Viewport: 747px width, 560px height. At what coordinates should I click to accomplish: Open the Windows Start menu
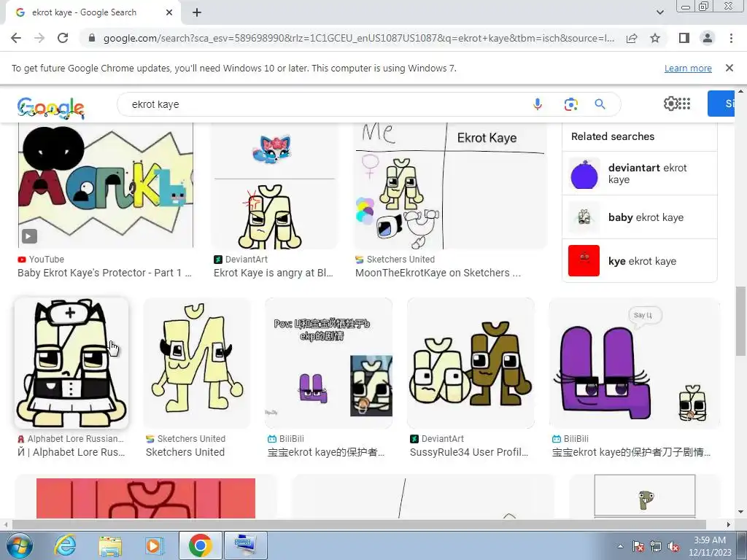click(20, 545)
